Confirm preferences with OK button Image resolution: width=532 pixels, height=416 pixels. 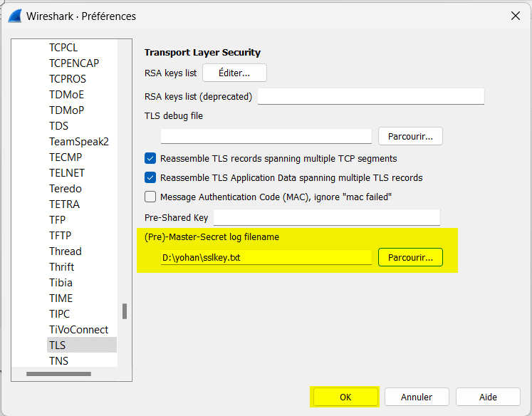(345, 397)
